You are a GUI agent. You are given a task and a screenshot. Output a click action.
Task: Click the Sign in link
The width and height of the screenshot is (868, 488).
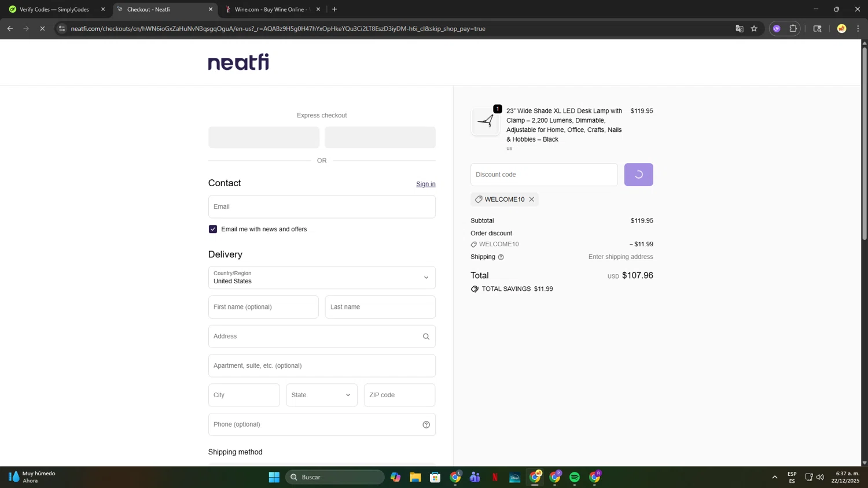pos(426,184)
